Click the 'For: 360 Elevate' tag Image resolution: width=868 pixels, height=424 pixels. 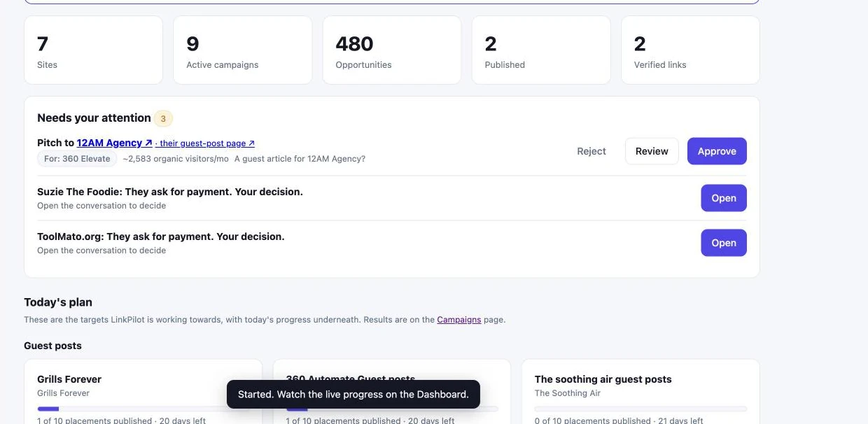point(77,159)
